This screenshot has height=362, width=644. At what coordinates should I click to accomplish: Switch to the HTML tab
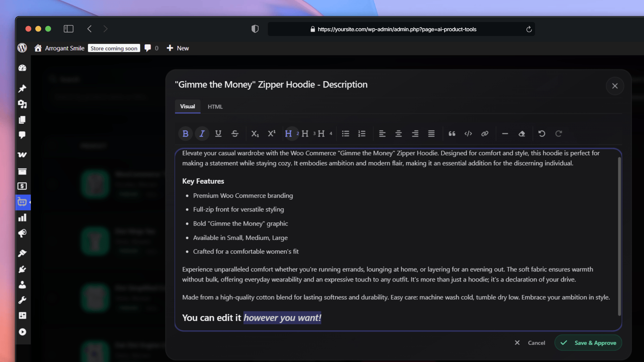[x=215, y=107]
